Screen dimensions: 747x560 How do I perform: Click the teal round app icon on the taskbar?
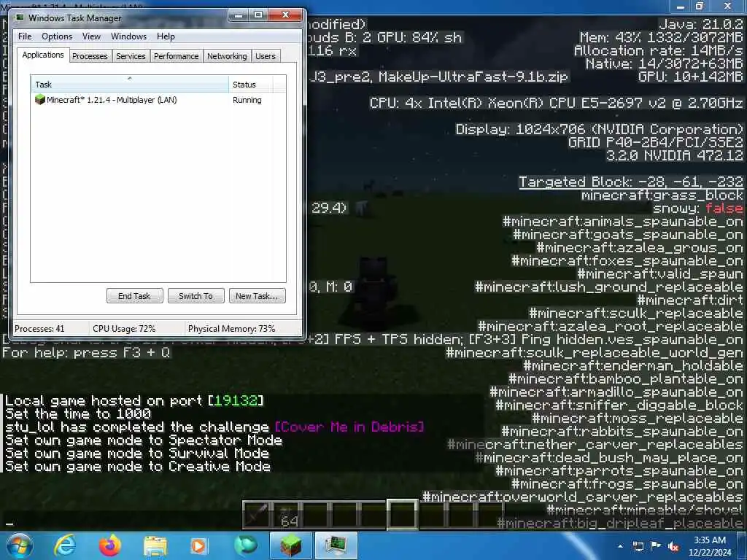[x=245, y=545]
